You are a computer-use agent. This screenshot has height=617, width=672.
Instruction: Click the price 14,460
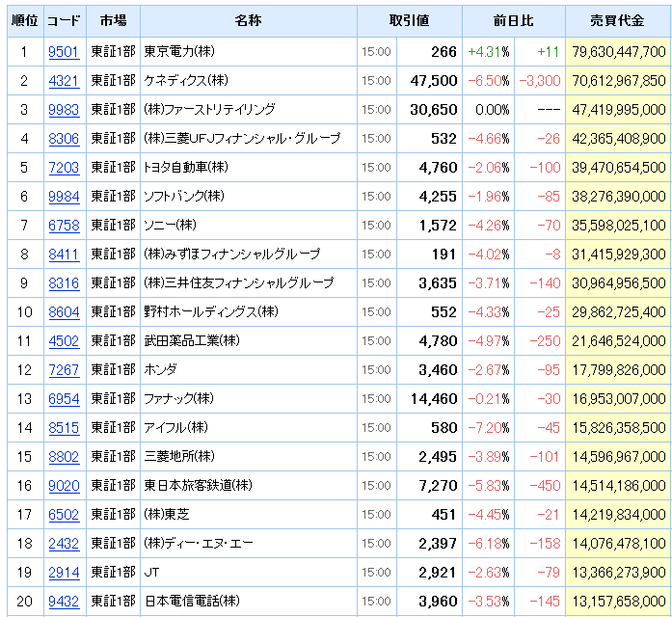[434, 399]
